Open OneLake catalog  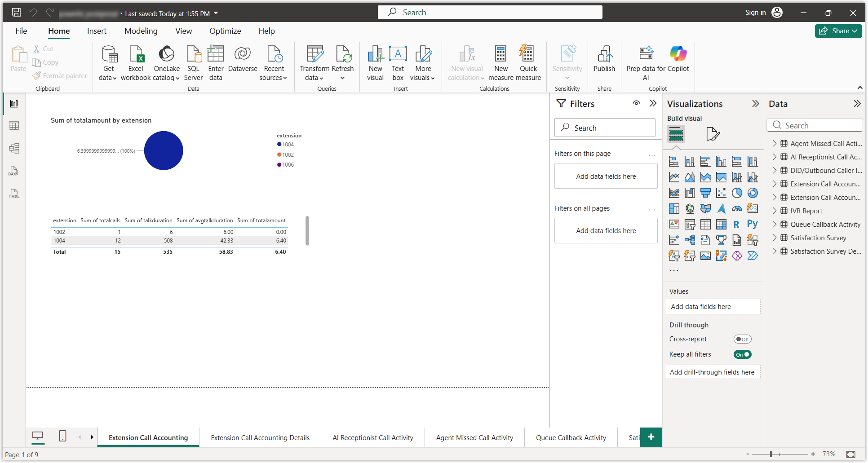pos(167,63)
